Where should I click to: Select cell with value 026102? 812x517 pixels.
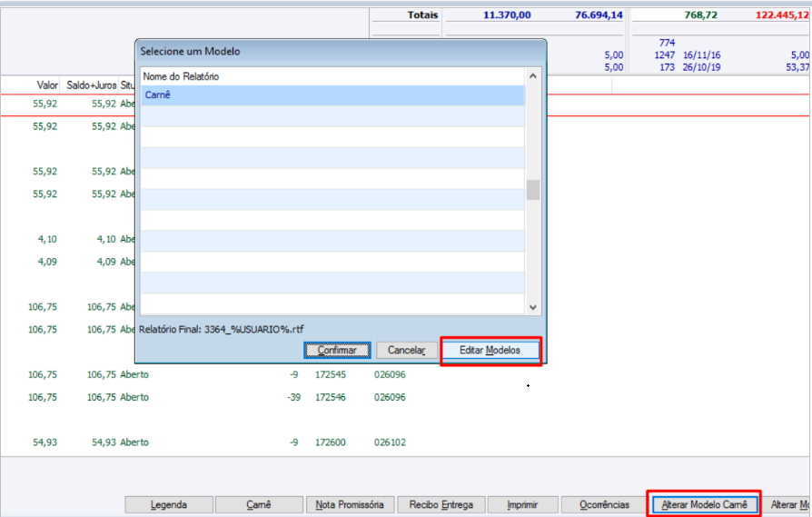click(x=390, y=442)
